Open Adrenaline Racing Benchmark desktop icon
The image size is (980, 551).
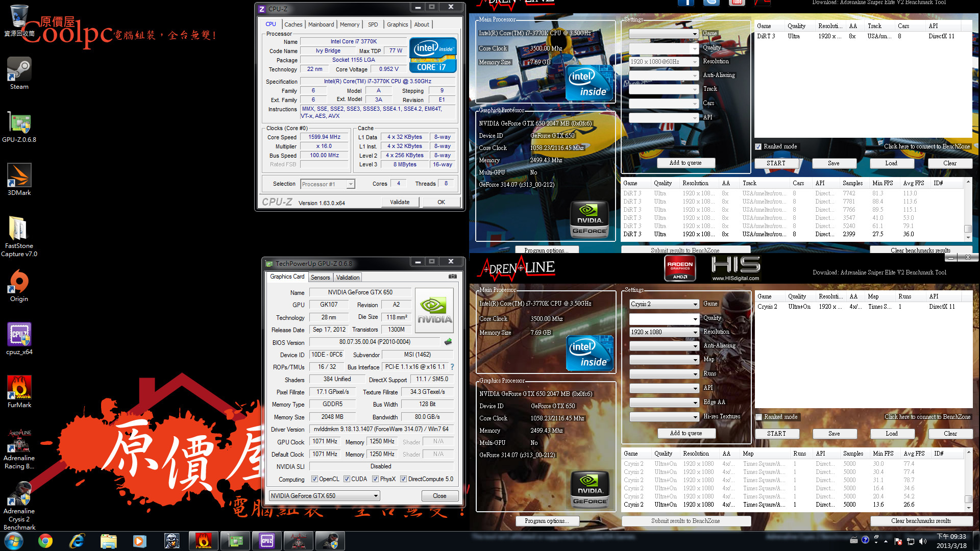coord(19,448)
